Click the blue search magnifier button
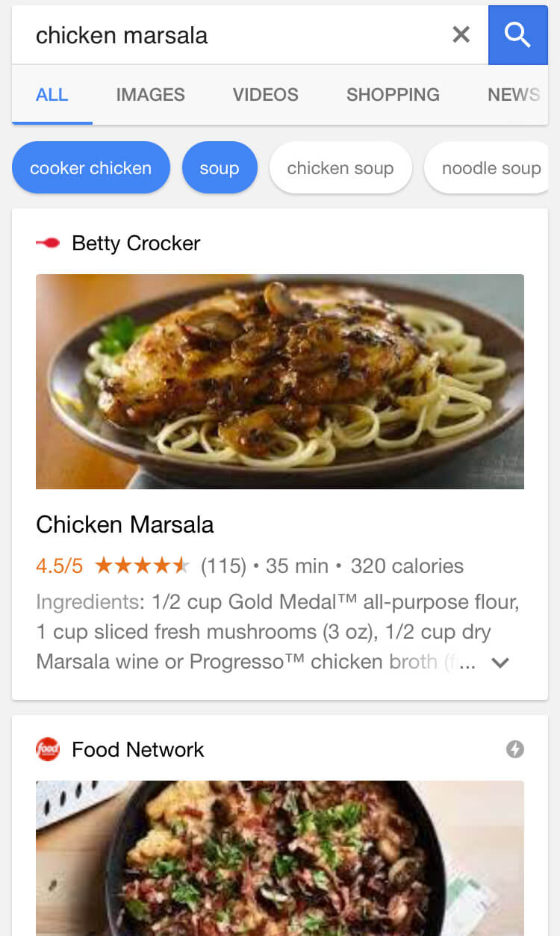The image size is (560, 936). (517, 34)
